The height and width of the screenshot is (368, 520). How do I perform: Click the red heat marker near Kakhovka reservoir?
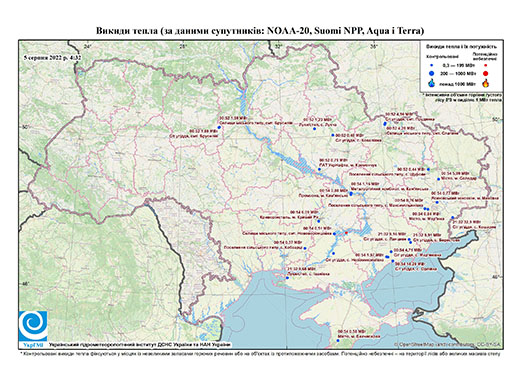(x=346, y=232)
